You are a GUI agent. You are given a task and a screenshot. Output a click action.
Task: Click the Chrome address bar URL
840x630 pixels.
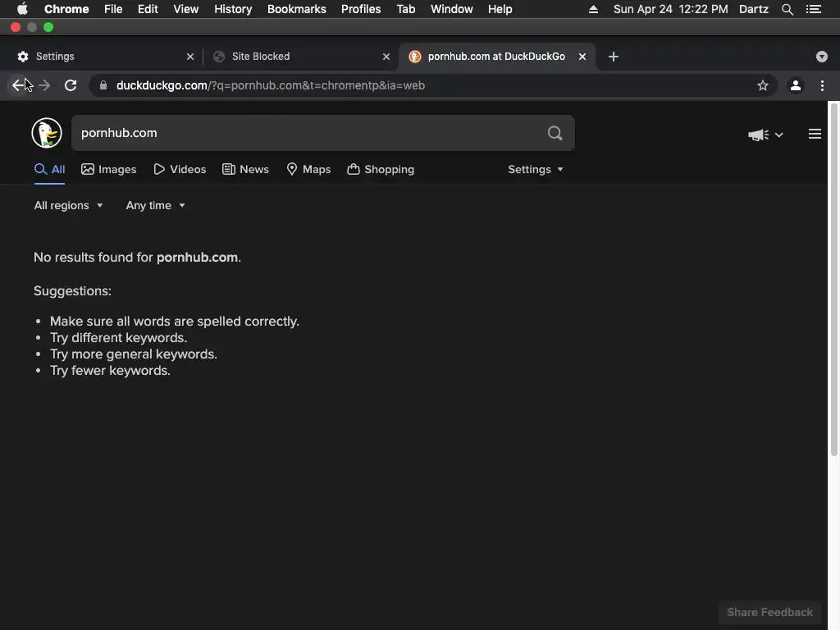click(271, 85)
